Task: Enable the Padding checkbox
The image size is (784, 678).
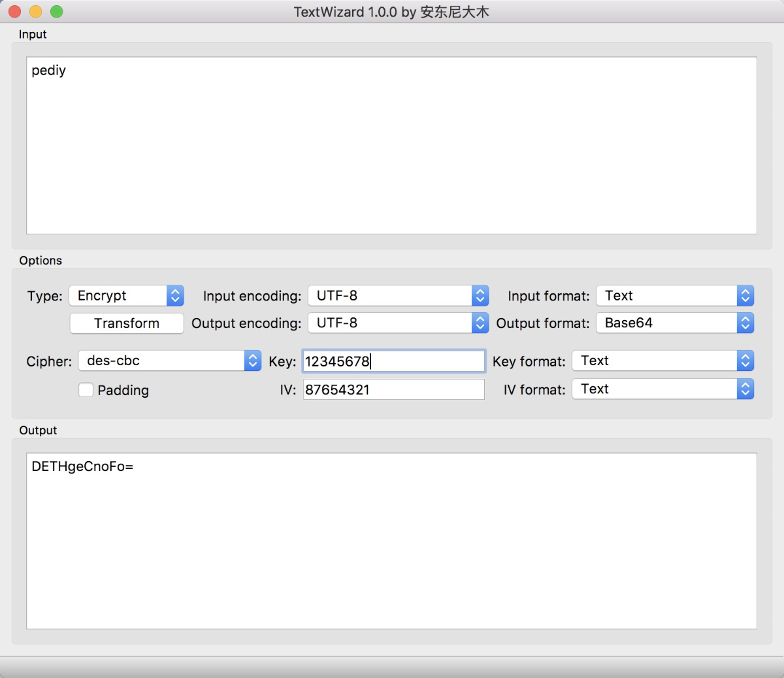Action: [86, 390]
